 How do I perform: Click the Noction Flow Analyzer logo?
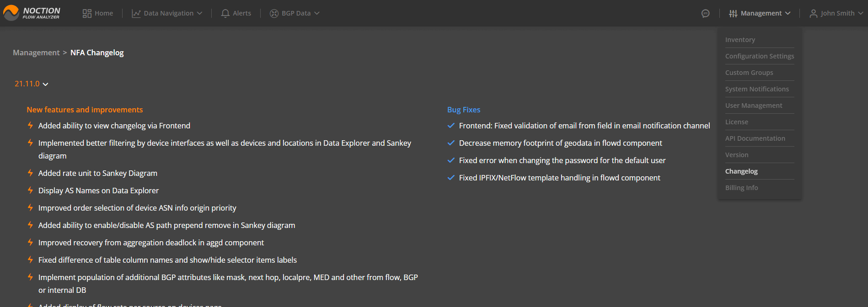(x=32, y=13)
